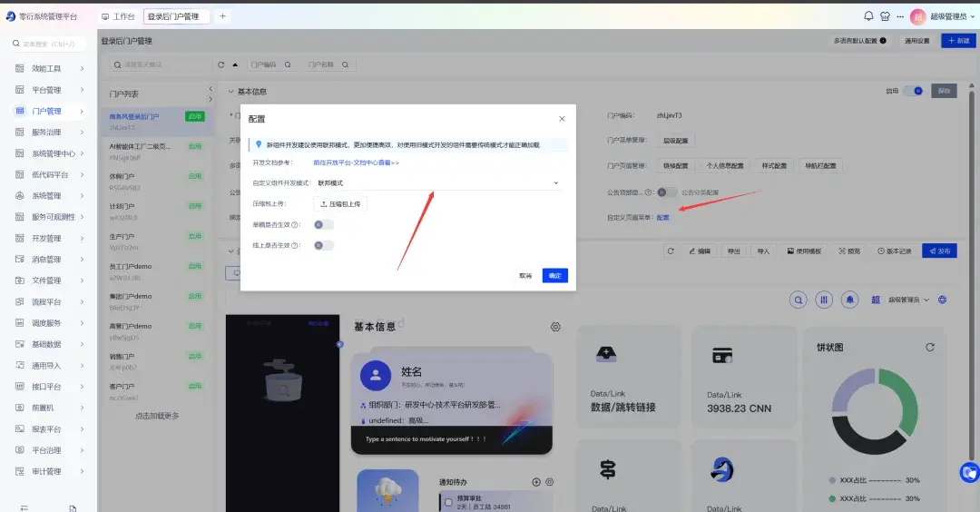Click the 报表平台 sidebar icon
The height and width of the screenshot is (512, 980).
click(19, 428)
